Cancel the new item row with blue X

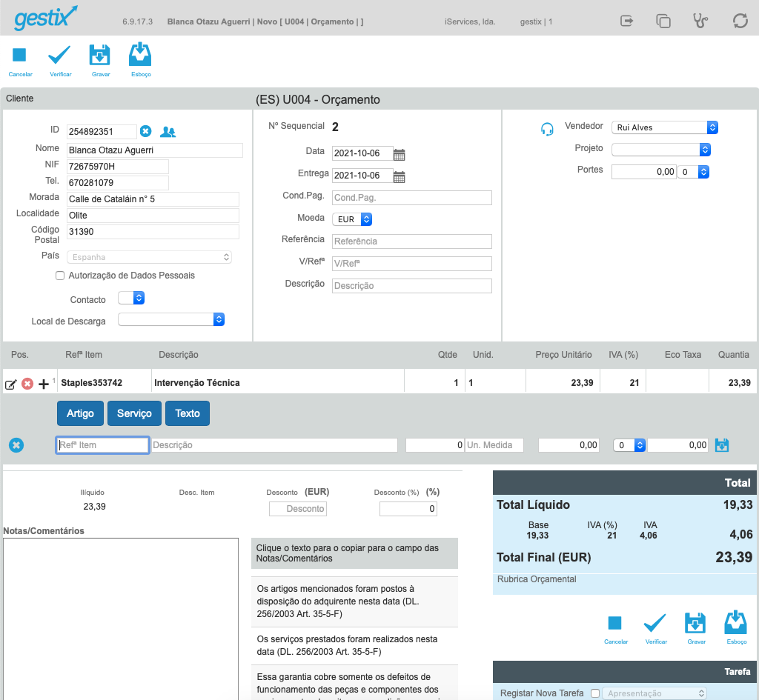click(16, 445)
